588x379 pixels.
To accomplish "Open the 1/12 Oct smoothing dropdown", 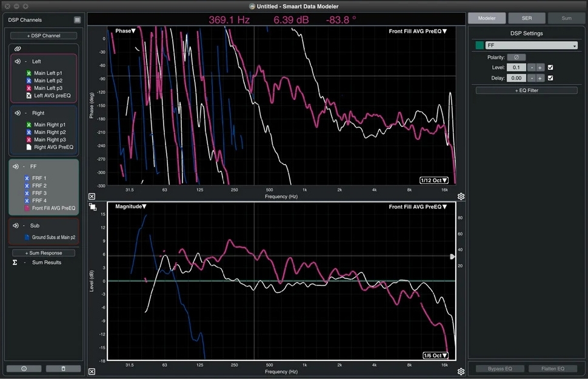I will (434, 180).
